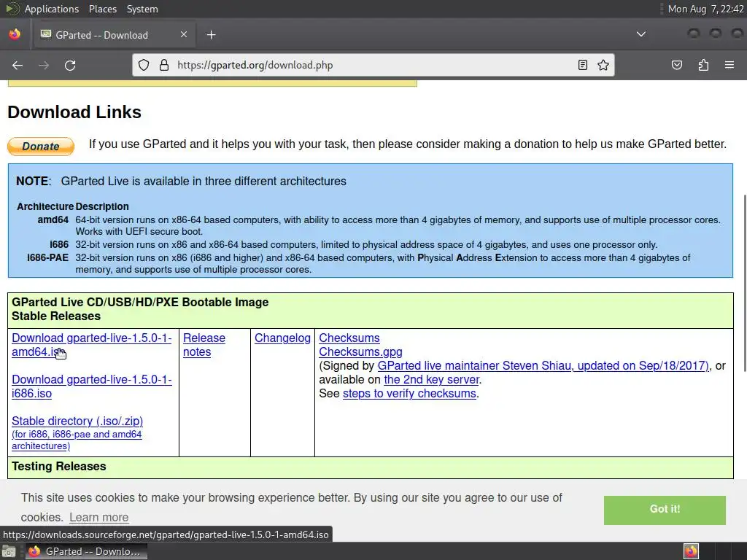747x560 pixels.
Task: Expand the list all tabs chevron
Action: coord(641,34)
